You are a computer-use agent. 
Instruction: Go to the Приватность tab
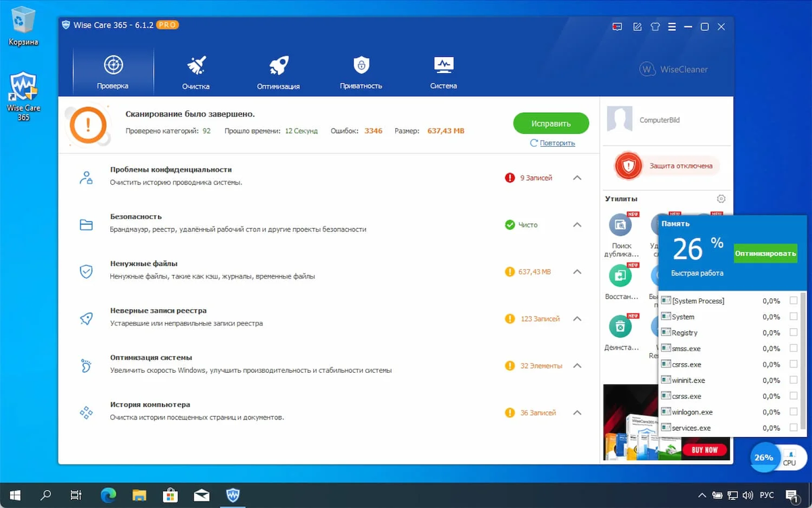[361, 72]
